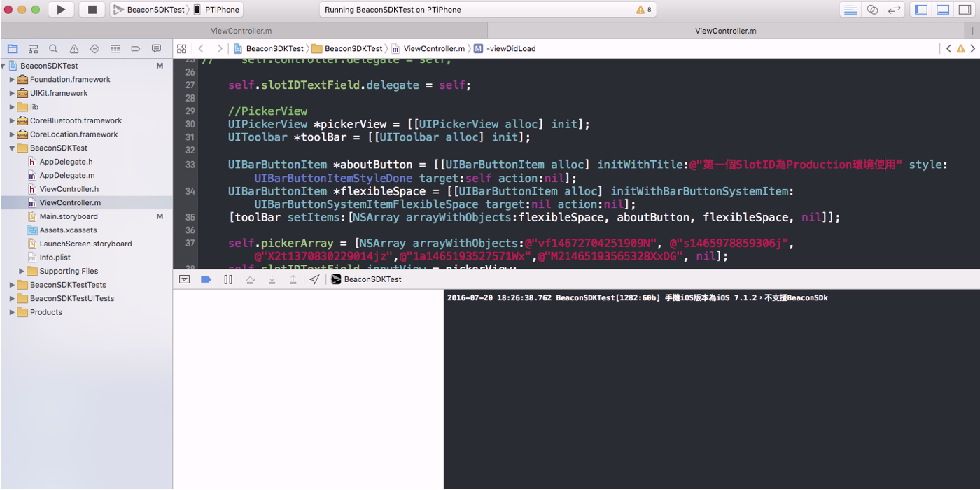Open the report navigator
The height and width of the screenshot is (490, 980).
point(156,49)
